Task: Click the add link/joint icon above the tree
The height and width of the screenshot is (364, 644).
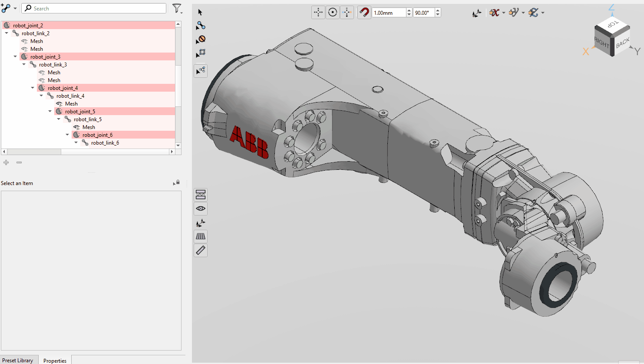Action: [6, 8]
